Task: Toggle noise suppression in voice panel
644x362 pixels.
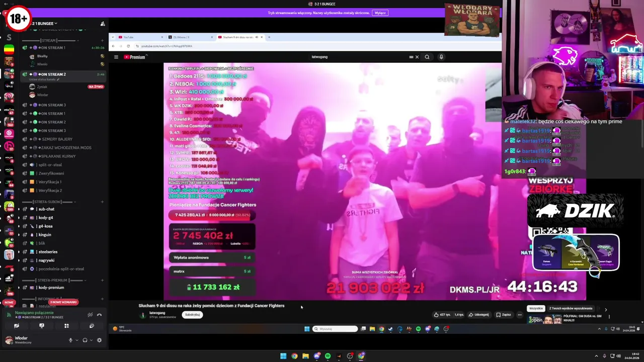Action: coord(90,315)
